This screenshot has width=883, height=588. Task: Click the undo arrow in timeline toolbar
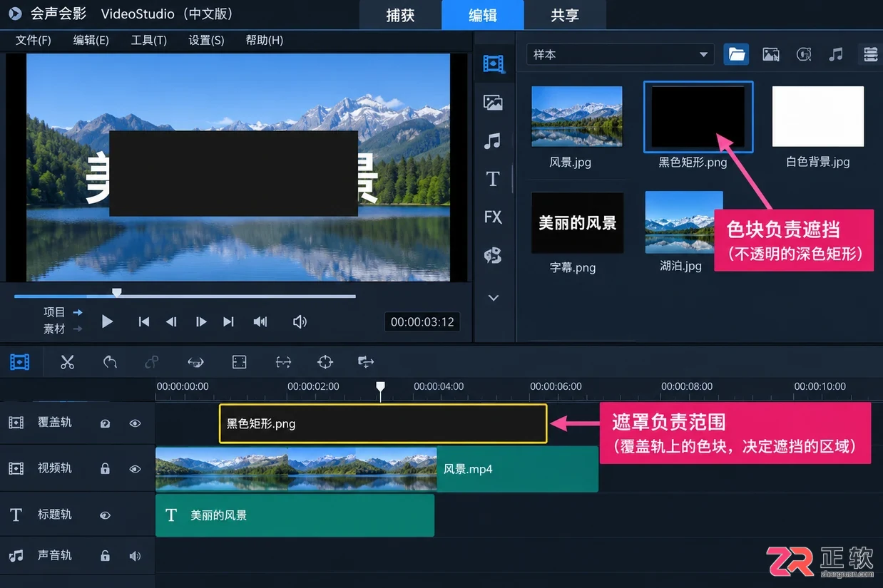110,362
